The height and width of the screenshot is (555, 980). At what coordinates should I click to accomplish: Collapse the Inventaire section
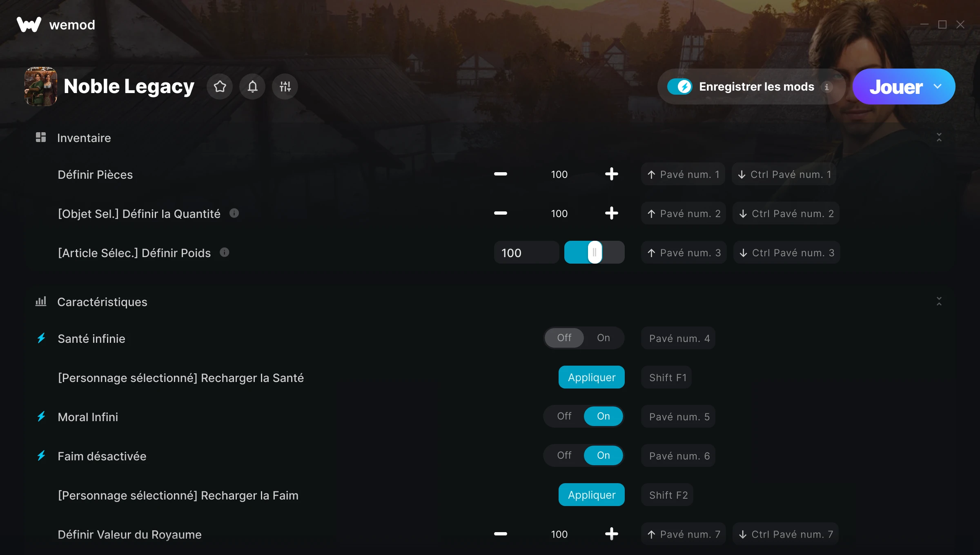pyautogui.click(x=939, y=138)
